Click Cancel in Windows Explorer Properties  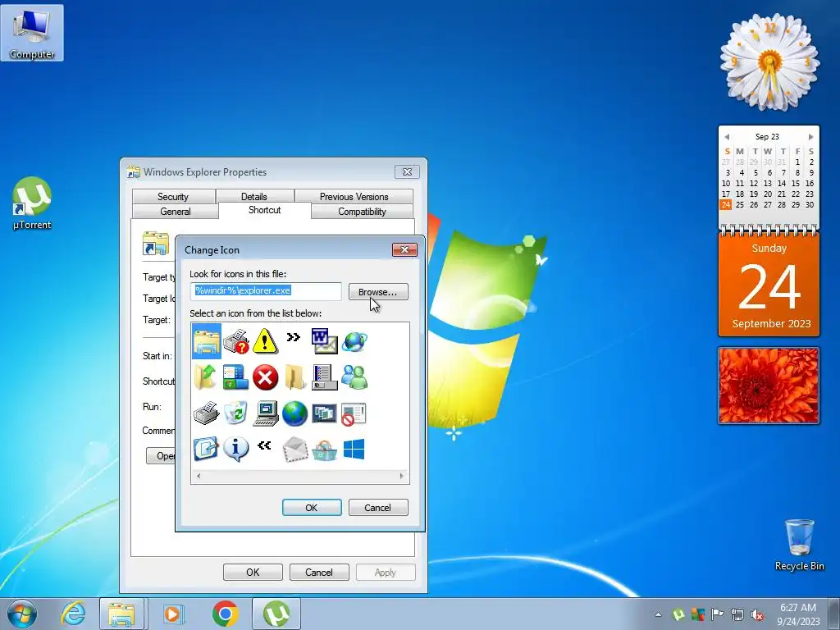click(x=319, y=572)
